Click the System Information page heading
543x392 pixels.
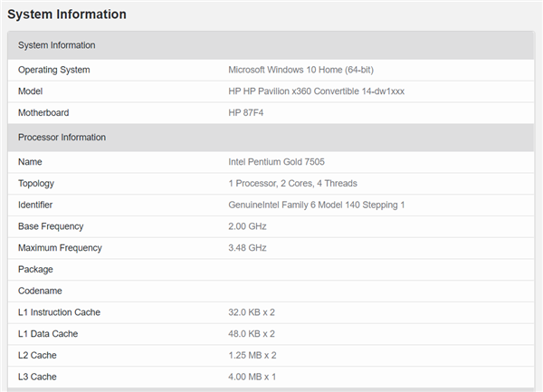tap(67, 14)
